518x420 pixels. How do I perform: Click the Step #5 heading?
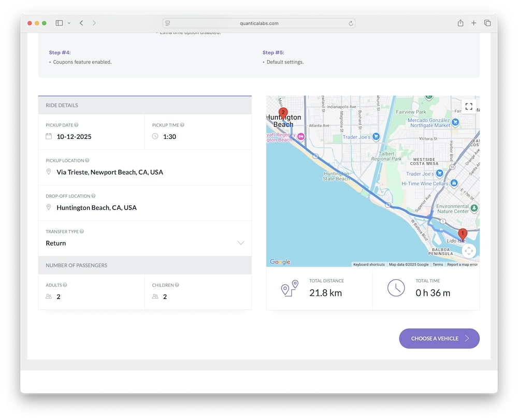[273, 52]
